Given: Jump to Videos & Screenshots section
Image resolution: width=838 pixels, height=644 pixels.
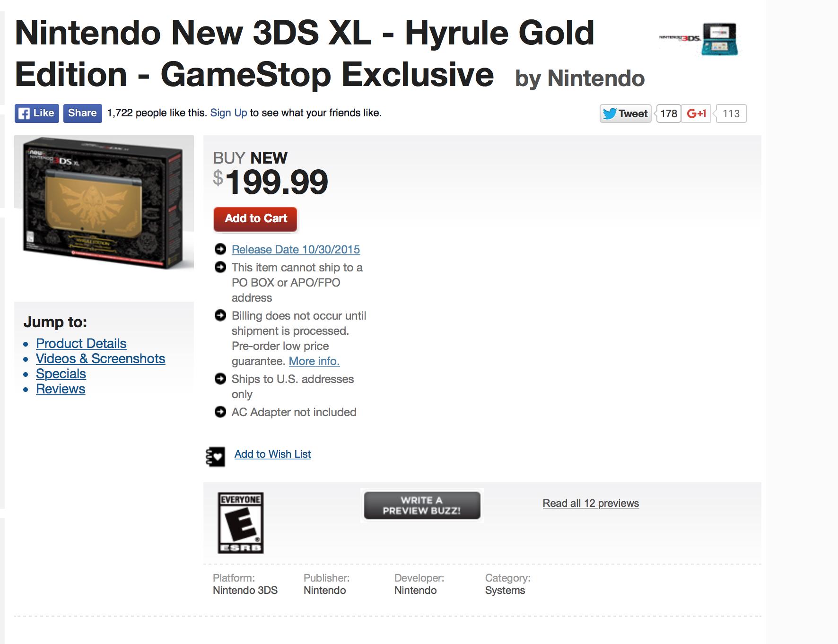Looking at the screenshot, I should tap(101, 358).
